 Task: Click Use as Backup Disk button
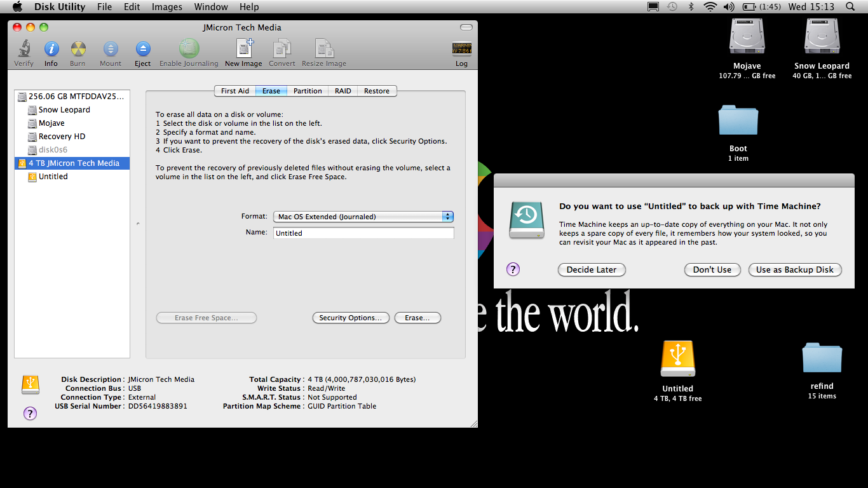[x=795, y=269]
